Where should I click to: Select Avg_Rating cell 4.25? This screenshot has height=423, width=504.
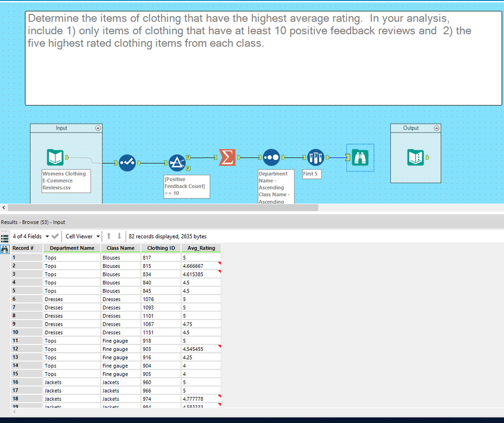click(x=201, y=357)
